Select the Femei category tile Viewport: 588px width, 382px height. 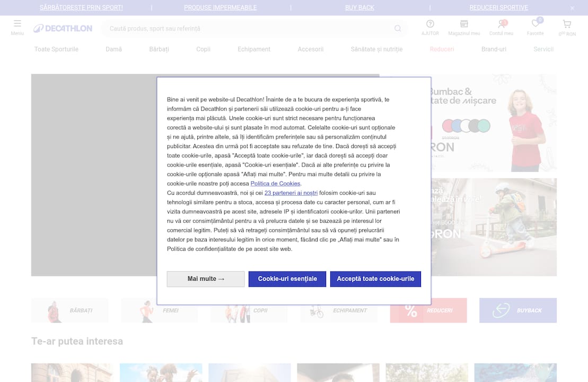click(x=159, y=310)
